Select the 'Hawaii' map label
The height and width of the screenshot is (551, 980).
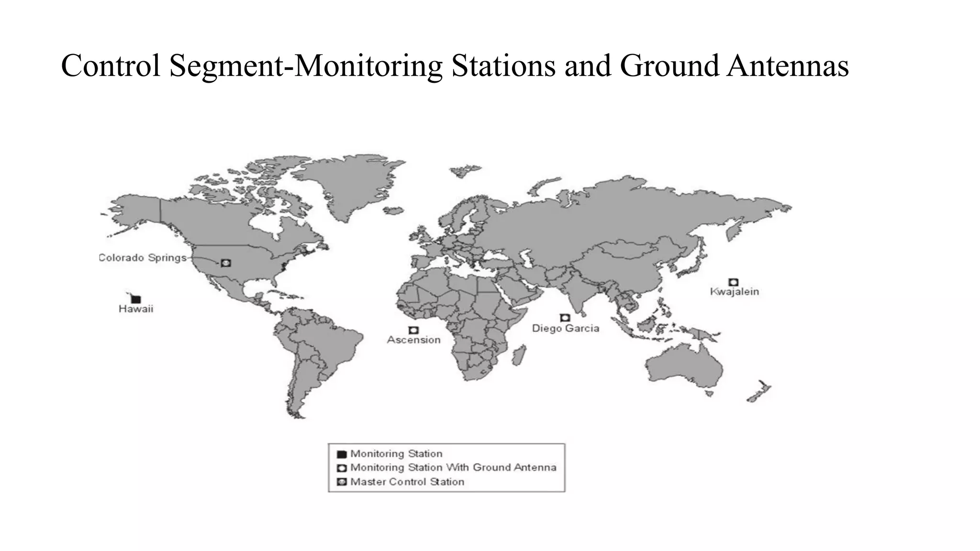coord(136,309)
